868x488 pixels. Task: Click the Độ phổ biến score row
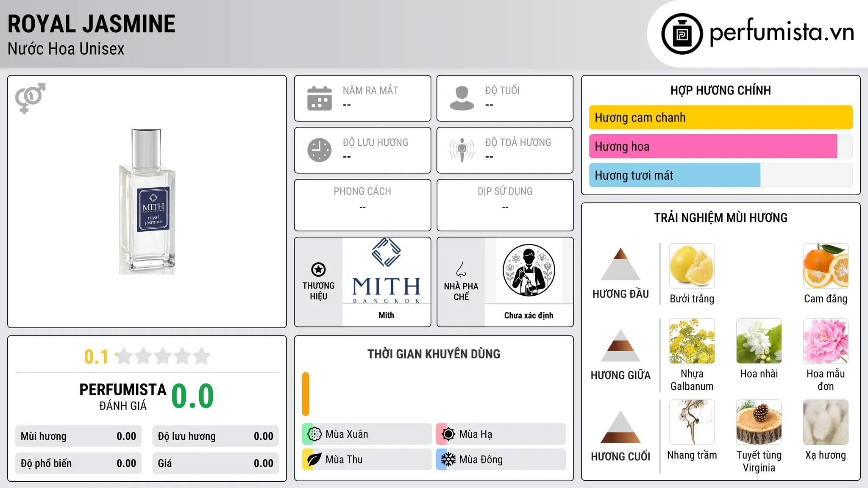(x=78, y=463)
